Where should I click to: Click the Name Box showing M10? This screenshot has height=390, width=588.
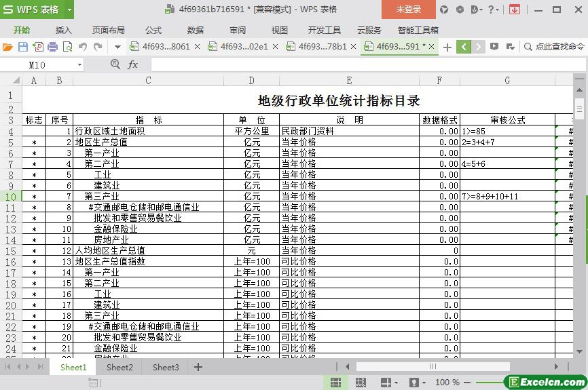(37, 65)
